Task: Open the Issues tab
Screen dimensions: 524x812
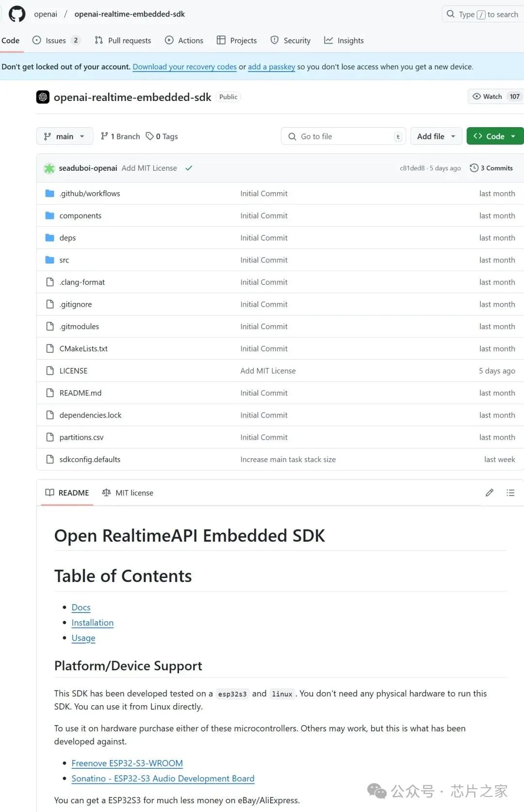Action: 56,41
